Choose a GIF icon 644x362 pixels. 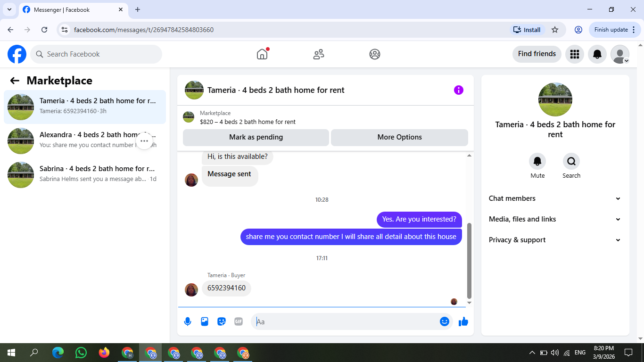[239, 321]
